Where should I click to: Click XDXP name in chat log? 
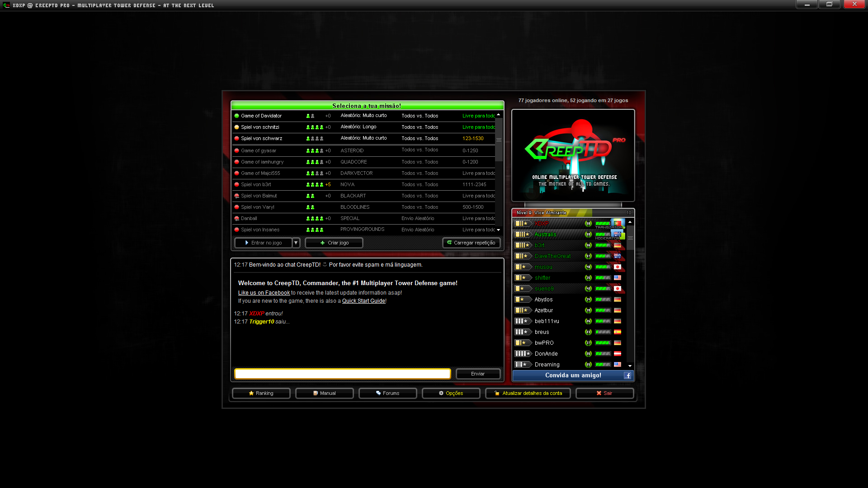point(257,314)
